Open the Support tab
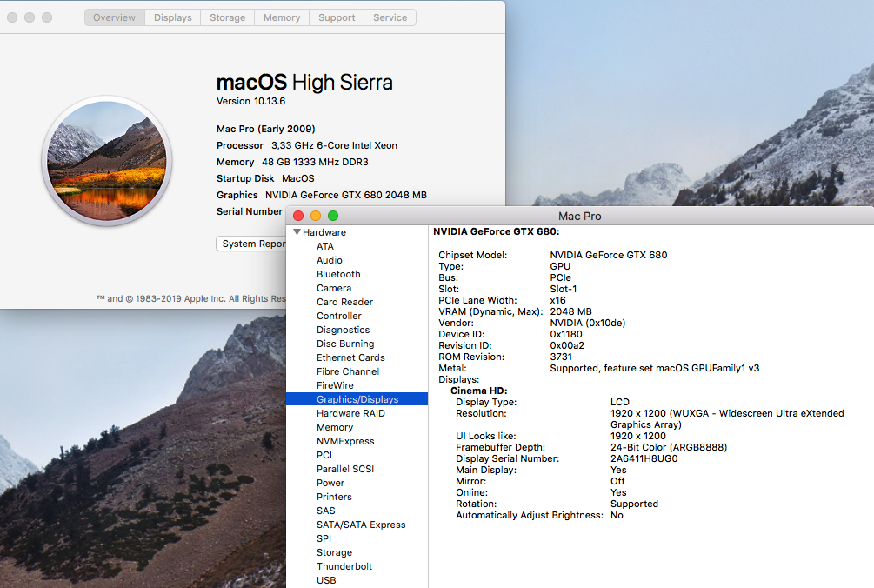Screen dimensions: 874x588 [337, 17]
